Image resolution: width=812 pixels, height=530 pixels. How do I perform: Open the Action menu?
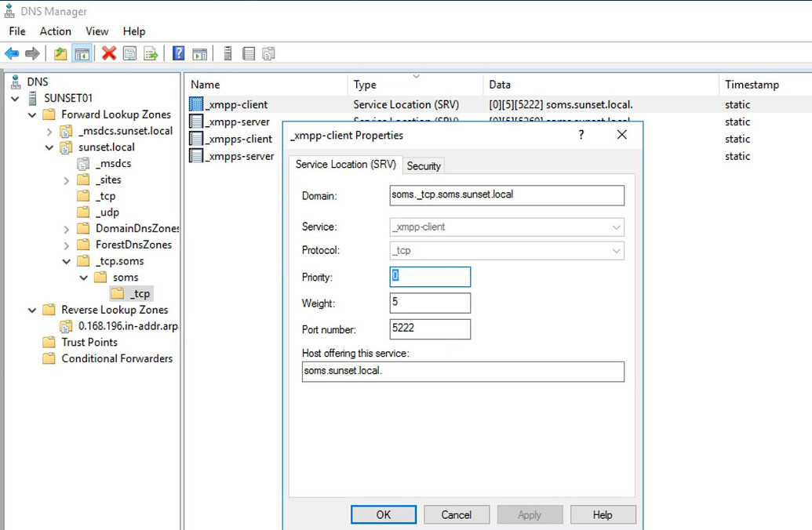point(55,31)
